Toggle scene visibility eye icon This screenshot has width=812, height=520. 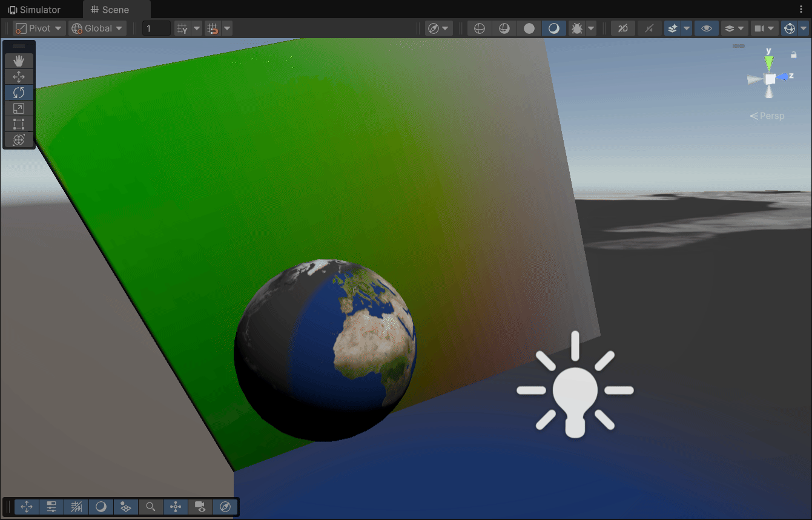tap(706, 28)
